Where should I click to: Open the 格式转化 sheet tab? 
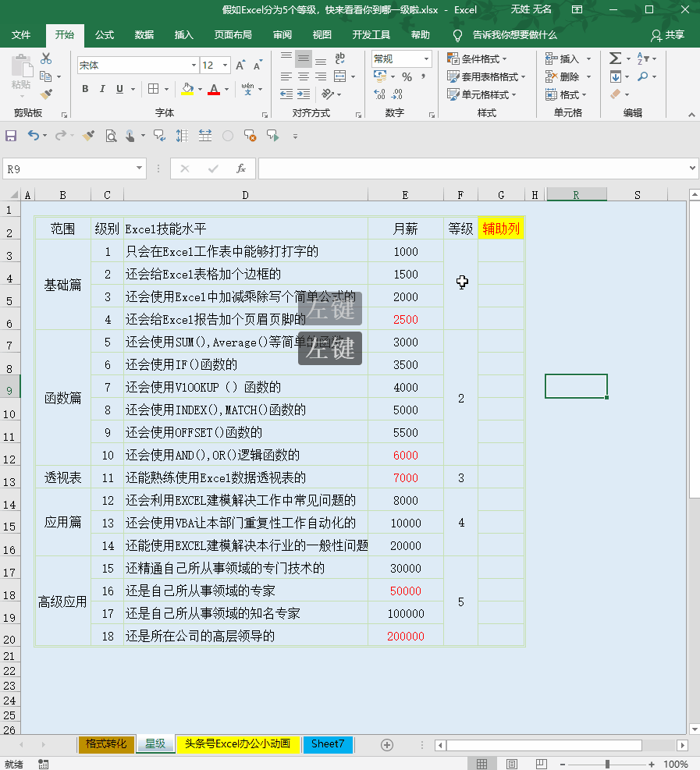[105, 744]
